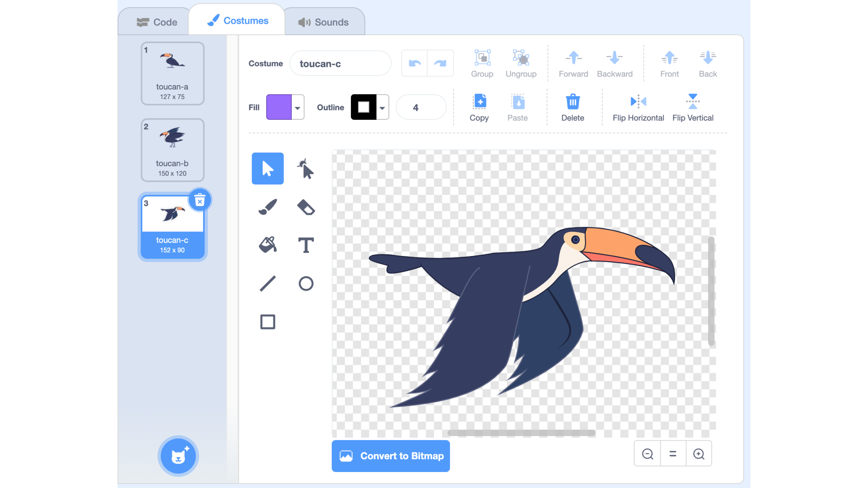Select the toucan-a costume thumbnail
The width and height of the screenshot is (868, 488).
pyautogui.click(x=172, y=73)
